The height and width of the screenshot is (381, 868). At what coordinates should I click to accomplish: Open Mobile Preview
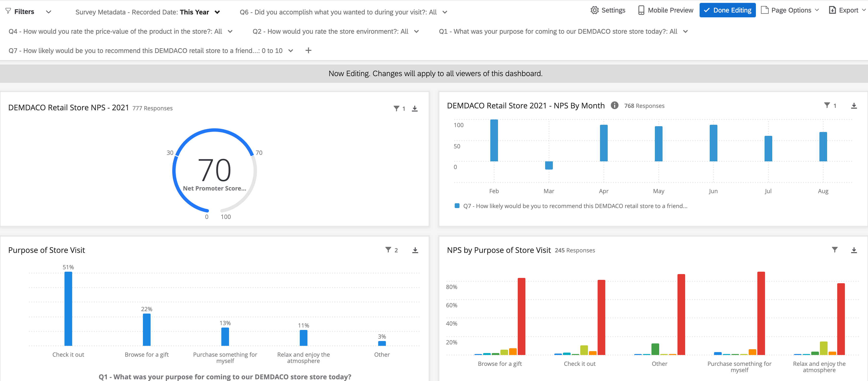pos(665,10)
